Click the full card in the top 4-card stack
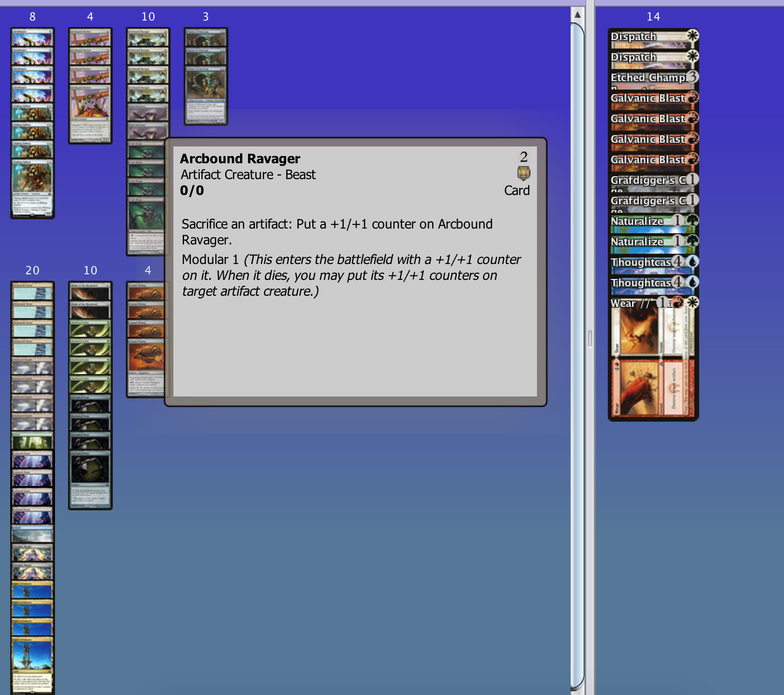This screenshot has width=784, height=695. (x=90, y=114)
